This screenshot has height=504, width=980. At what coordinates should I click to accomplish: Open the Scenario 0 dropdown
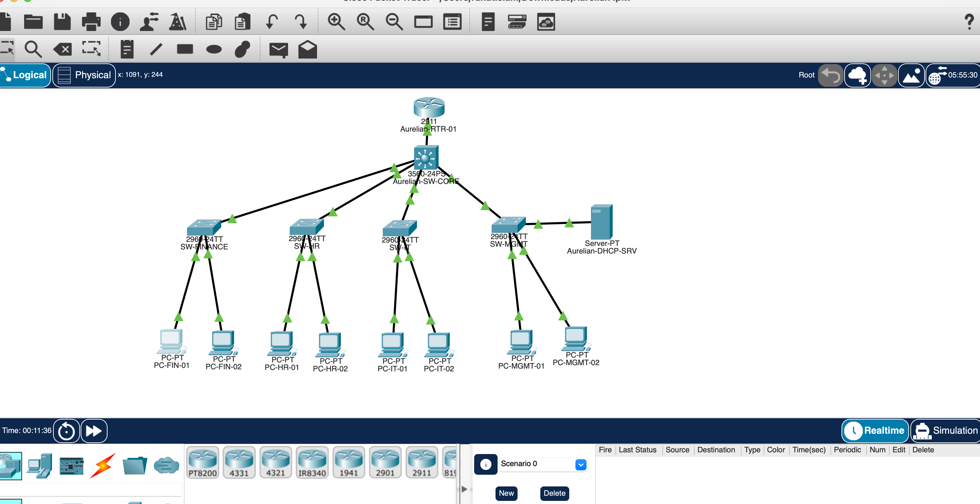pyautogui.click(x=543, y=464)
